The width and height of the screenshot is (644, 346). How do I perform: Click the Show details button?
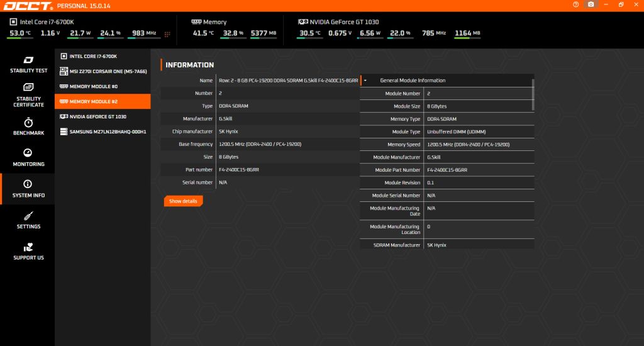tap(183, 201)
